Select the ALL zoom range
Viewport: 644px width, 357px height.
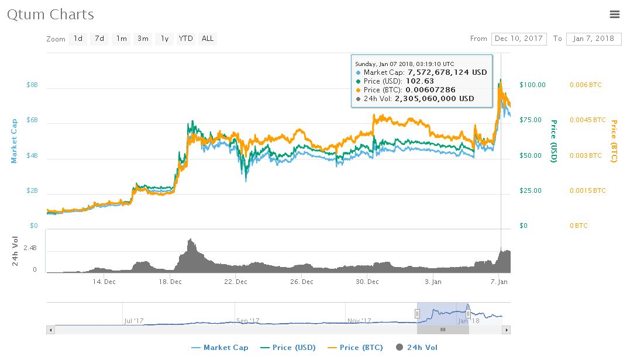(x=208, y=39)
